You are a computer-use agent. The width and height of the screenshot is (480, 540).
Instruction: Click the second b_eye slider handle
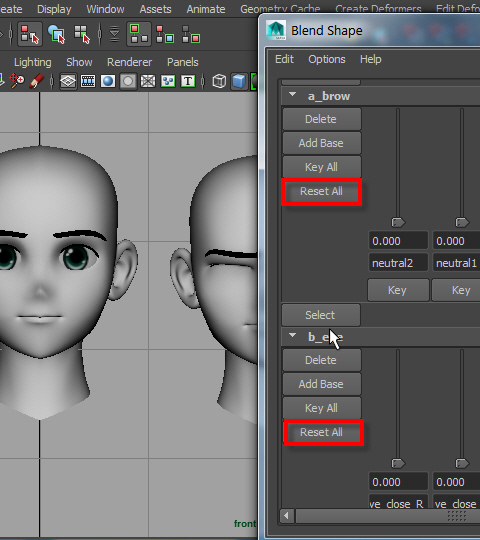(462, 464)
